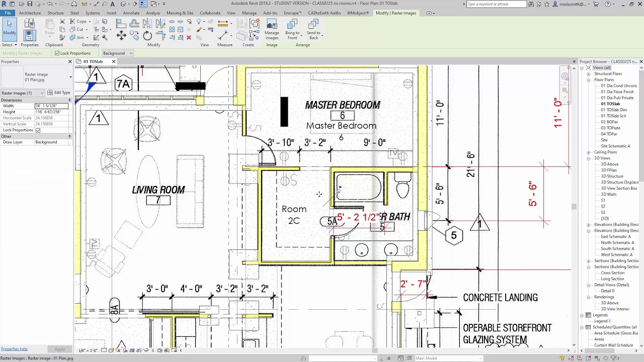Collapse the Legends tree node

pyautogui.click(x=582, y=315)
